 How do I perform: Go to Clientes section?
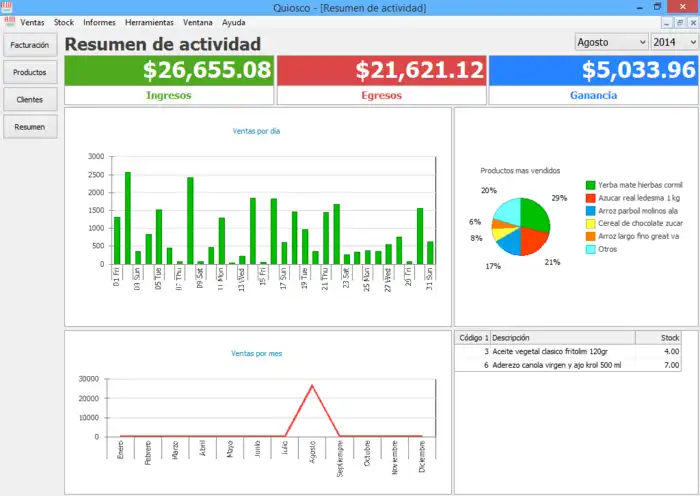(x=30, y=100)
